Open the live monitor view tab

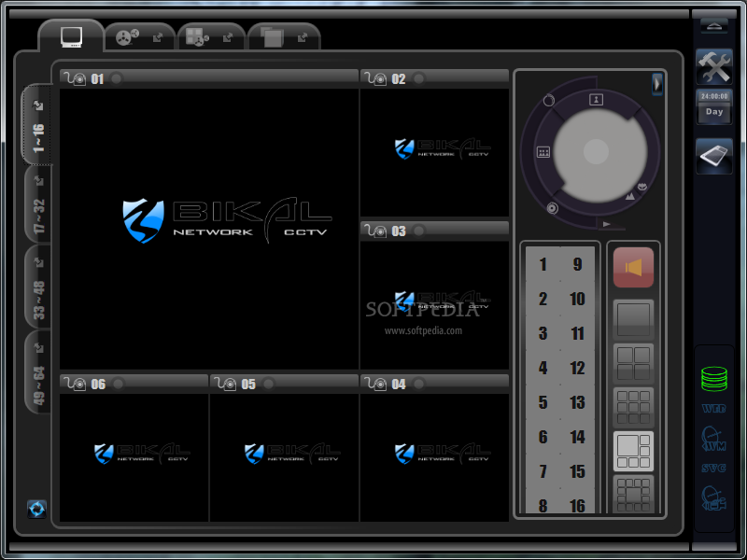point(72,36)
